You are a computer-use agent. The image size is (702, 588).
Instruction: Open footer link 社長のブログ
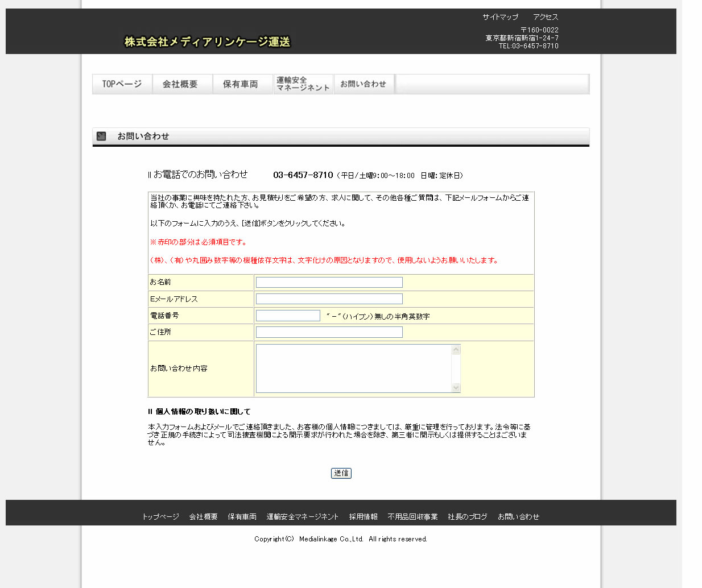468,517
